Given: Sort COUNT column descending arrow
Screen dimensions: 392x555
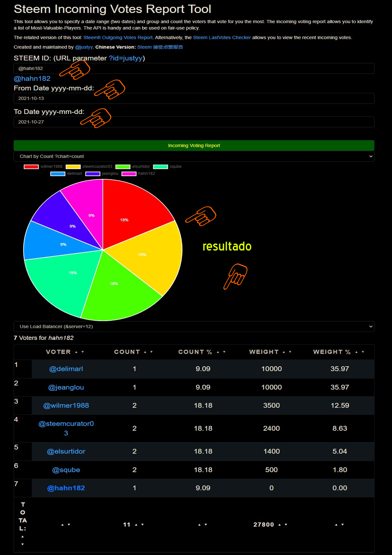Looking at the screenshot, I should click(151, 352).
